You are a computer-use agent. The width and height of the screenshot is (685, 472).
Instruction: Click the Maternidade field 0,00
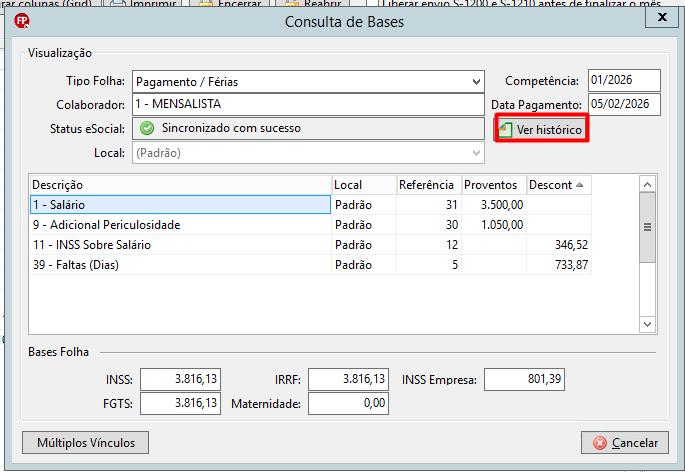[348, 403]
